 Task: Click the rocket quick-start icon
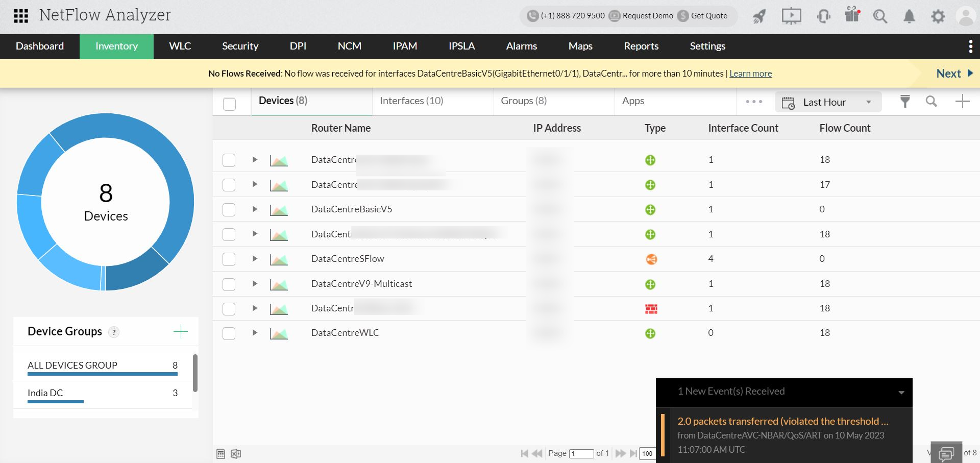tap(759, 16)
